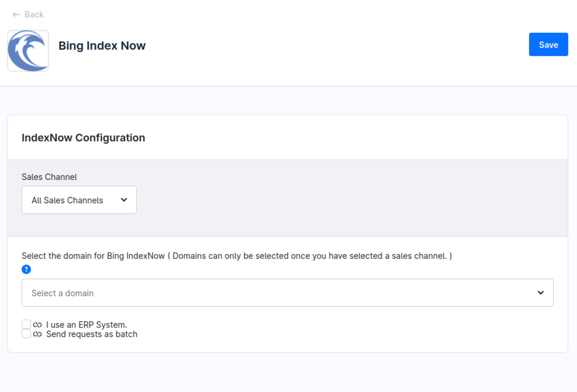The image size is (577, 392).
Task: Save the plugin configuration
Action: point(548,44)
